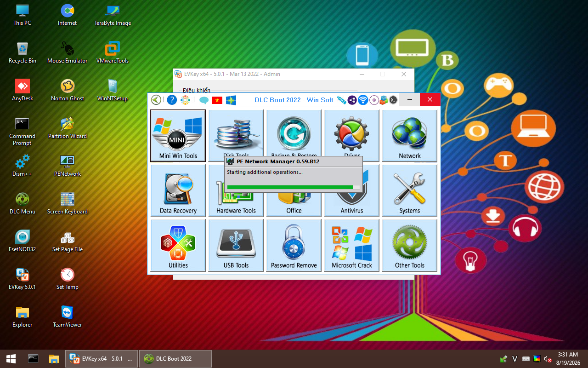This screenshot has width=588, height=368.
Task: Open the Hardware Tools category
Action: click(x=236, y=202)
